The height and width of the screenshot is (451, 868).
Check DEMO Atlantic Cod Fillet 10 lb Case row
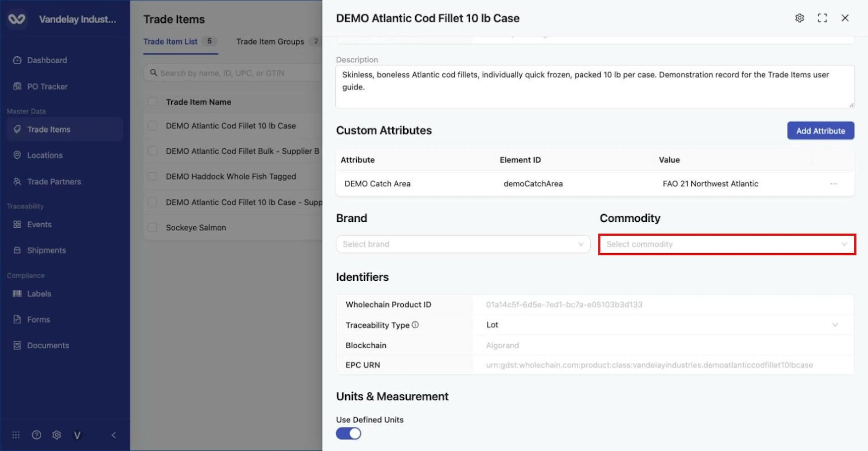point(152,126)
